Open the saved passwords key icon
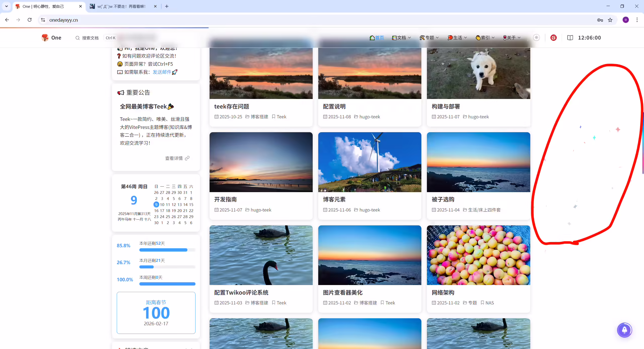Image resolution: width=644 pixels, height=349 pixels. coord(600,20)
